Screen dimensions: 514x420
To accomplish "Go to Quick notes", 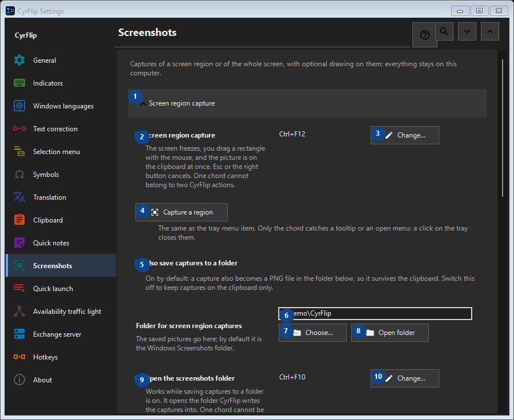I will coord(61,243).
